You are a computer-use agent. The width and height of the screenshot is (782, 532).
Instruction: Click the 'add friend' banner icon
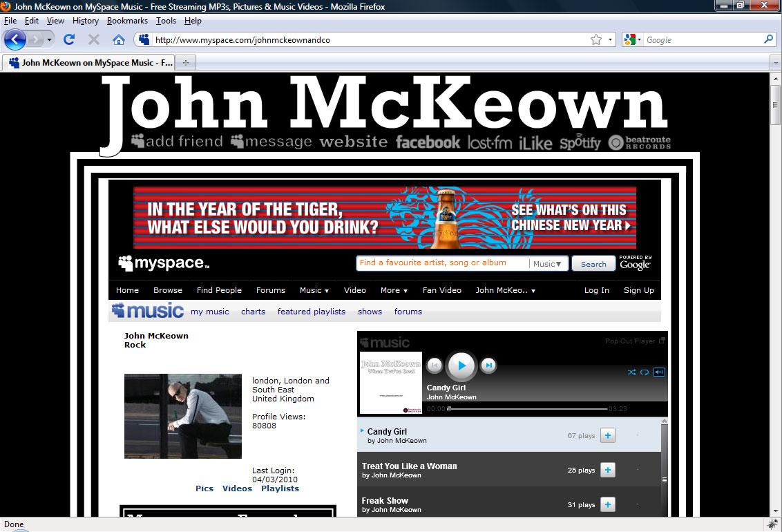click(177, 142)
